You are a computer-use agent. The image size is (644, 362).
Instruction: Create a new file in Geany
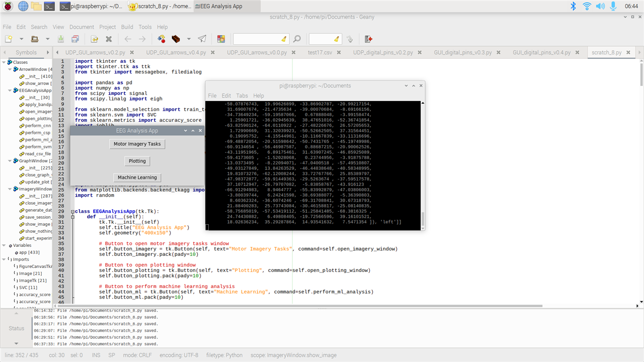9,39
